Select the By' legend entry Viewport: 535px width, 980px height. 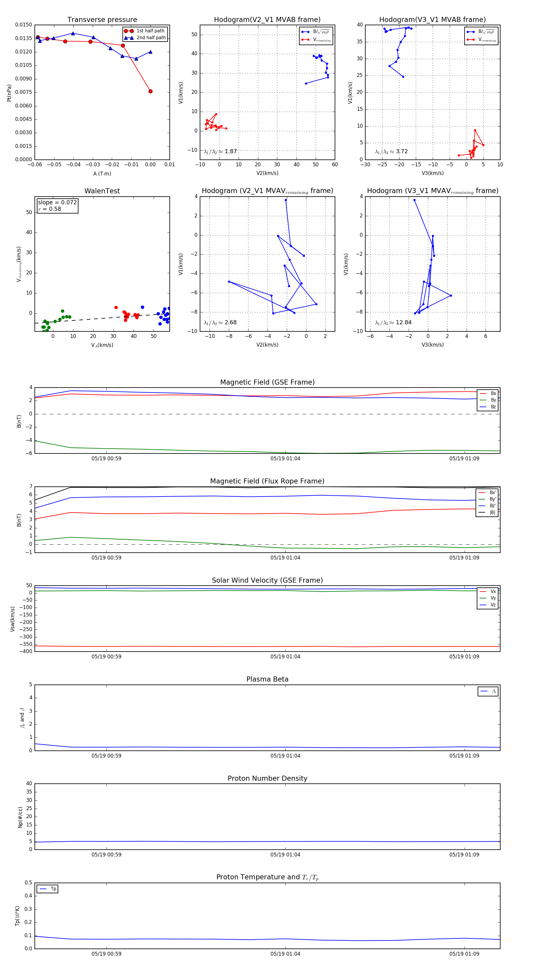487,499
